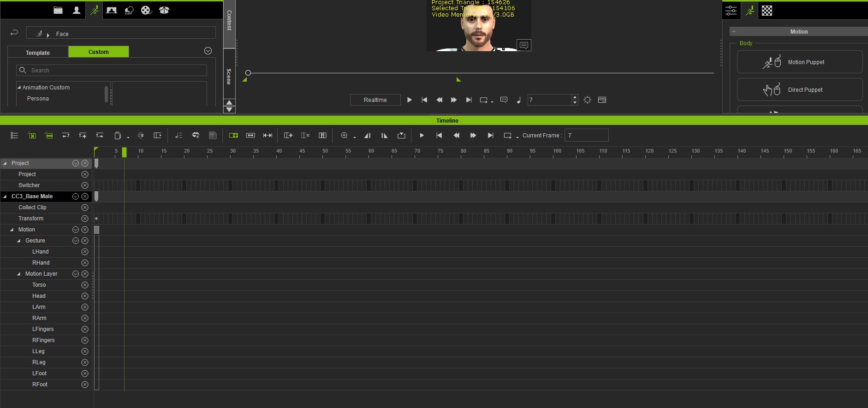The height and width of the screenshot is (408, 868).
Task: Open the vertical Scene tab
Action: (x=229, y=74)
